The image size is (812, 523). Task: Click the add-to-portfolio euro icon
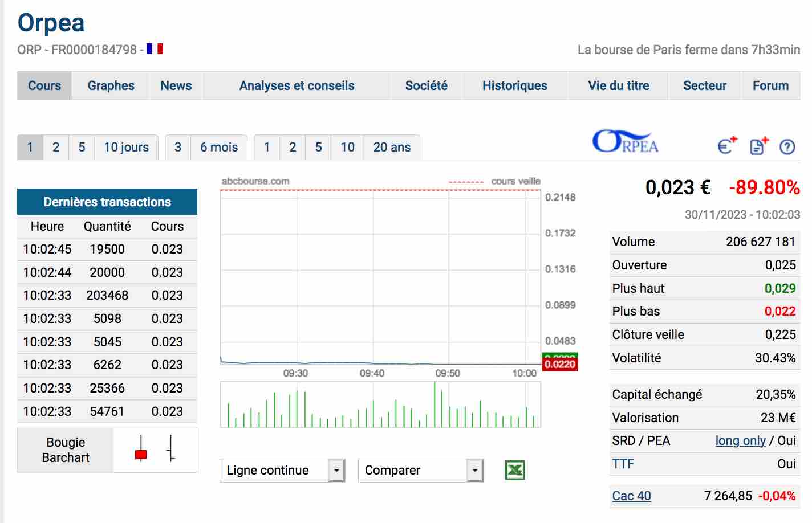click(x=727, y=146)
